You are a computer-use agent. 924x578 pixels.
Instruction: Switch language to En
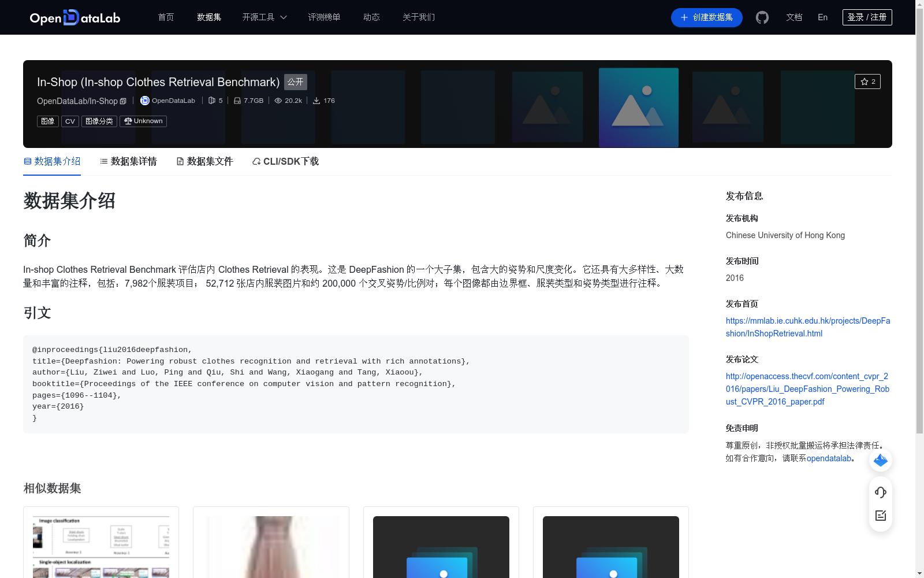click(823, 17)
